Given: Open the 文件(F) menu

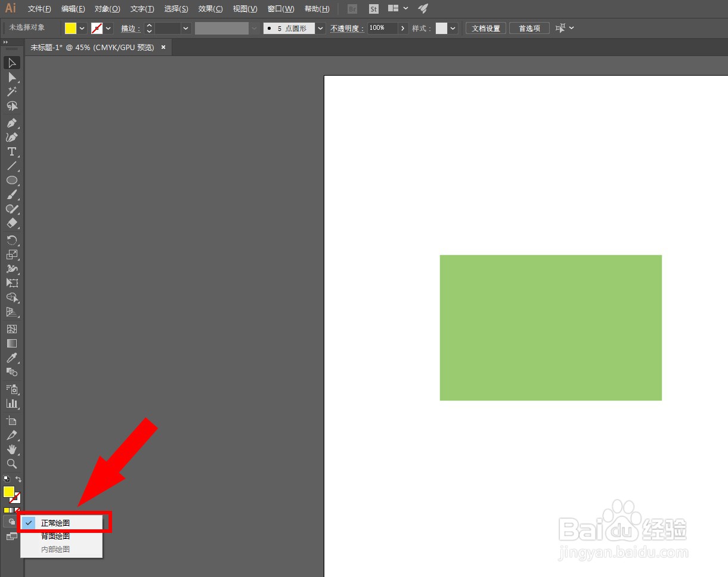Looking at the screenshot, I should 39,9.
